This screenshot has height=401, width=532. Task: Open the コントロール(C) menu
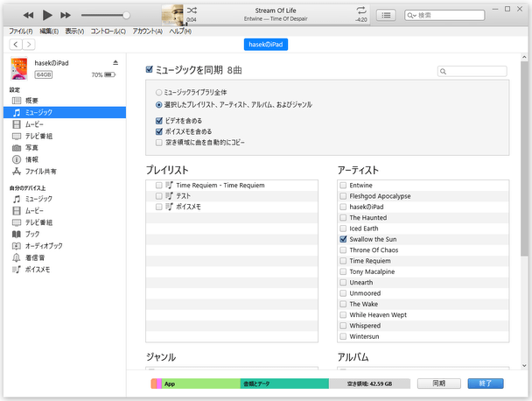[108, 32]
